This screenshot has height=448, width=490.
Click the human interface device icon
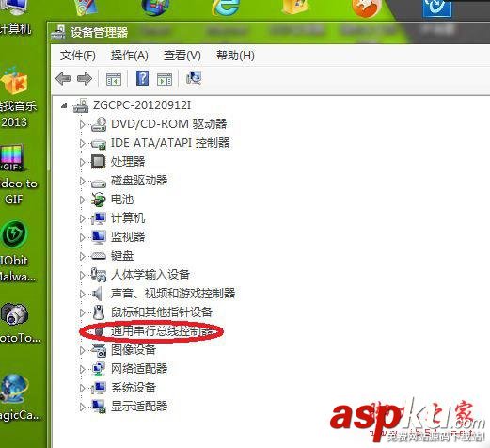point(99,275)
